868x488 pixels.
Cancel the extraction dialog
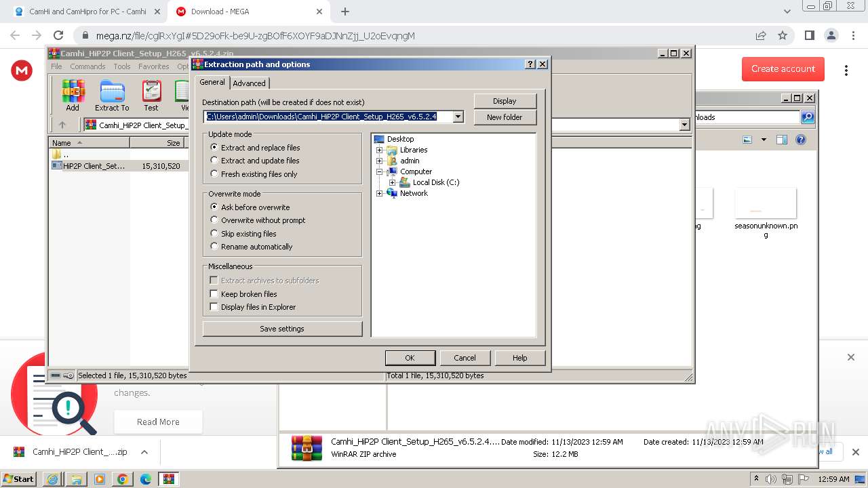pyautogui.click(x=465, y=358)
